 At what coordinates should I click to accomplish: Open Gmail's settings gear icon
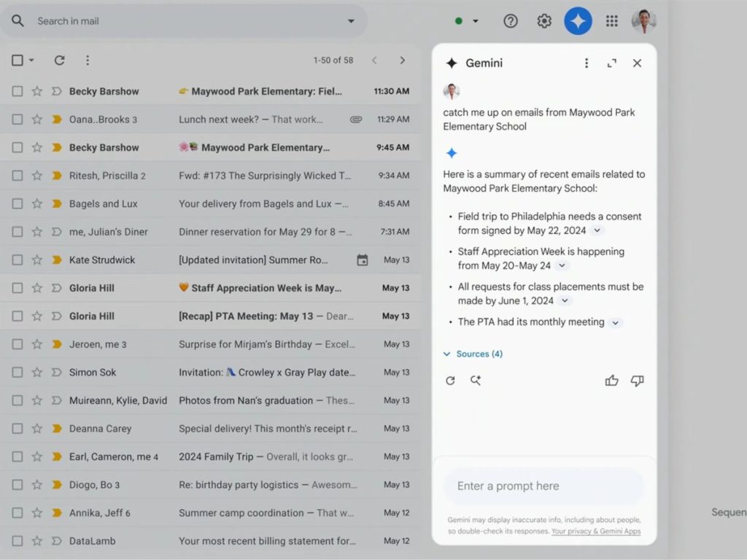click(x=544, y=20)
